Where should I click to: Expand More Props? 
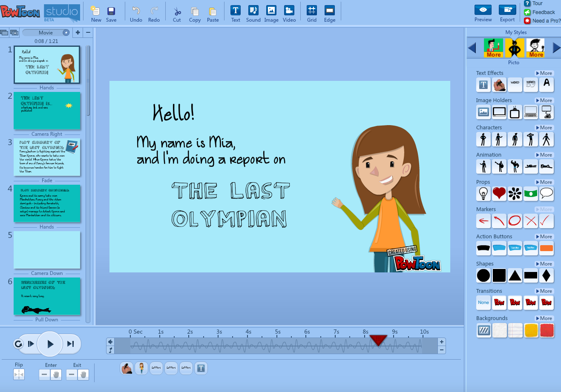[x=544, y=182]
